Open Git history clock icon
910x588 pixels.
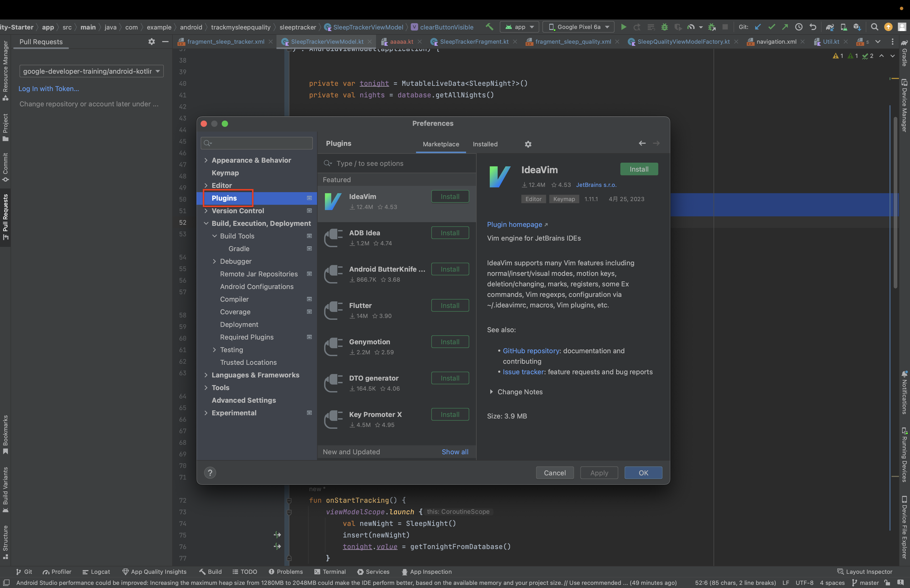[x=799, y=27]
